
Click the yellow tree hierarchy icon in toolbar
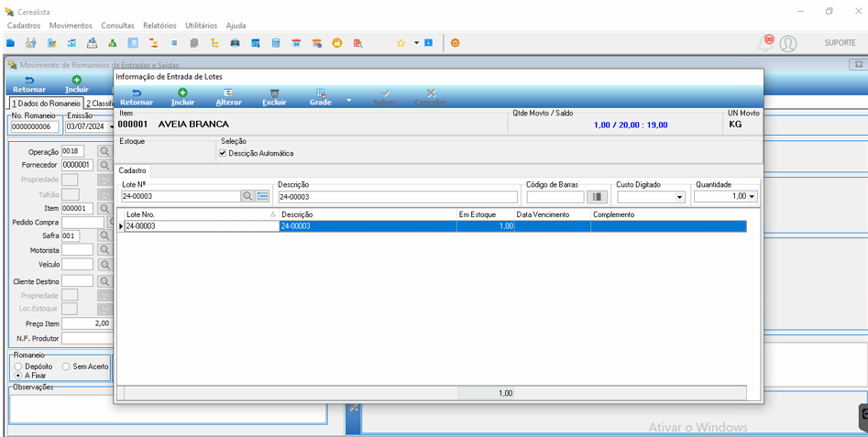pyautogui.click(x=214, y=42)
